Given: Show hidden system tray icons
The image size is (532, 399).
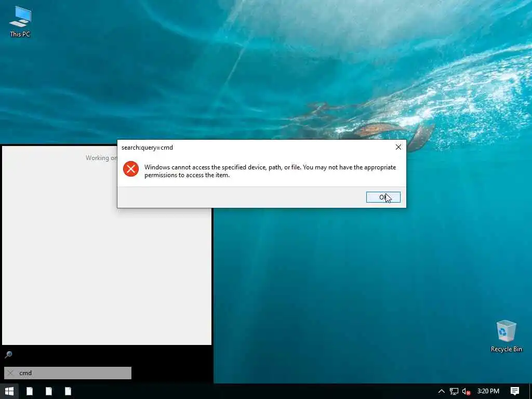Looking at the screenshot, I should (441, 391).
